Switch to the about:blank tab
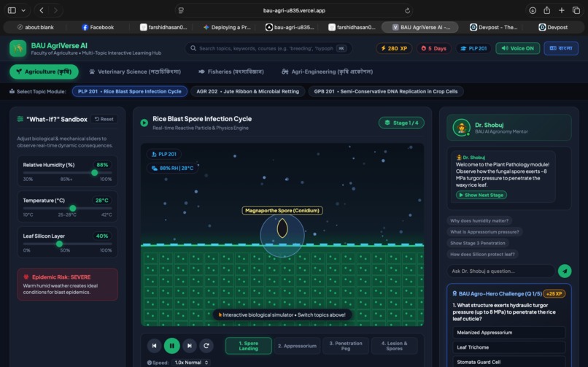 tap(35, 27)
